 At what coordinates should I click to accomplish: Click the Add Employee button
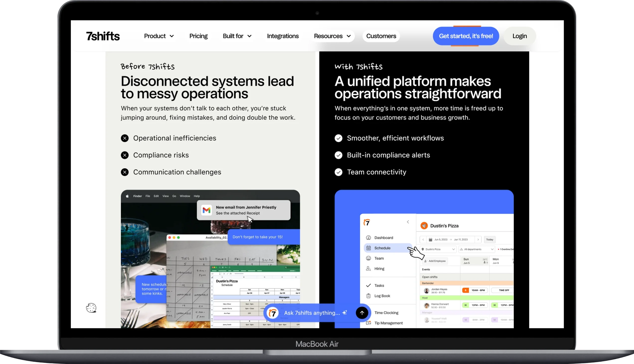tap(435, 261)
